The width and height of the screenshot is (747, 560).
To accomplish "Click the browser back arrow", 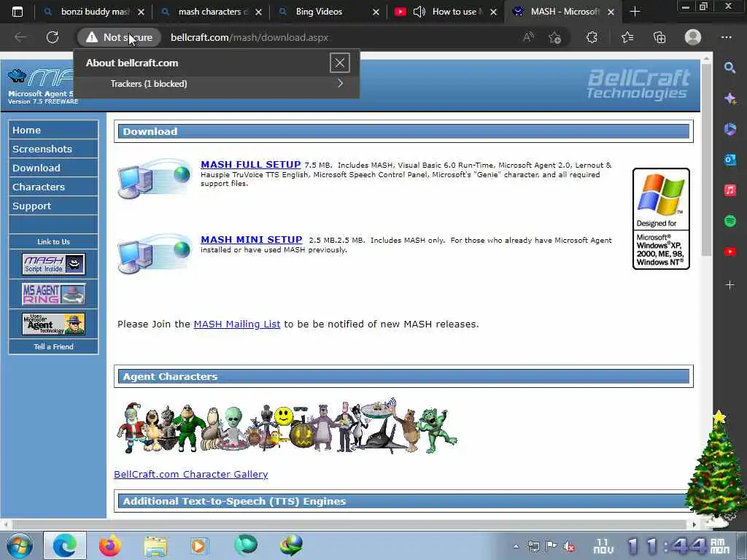I will pos(20,37).
